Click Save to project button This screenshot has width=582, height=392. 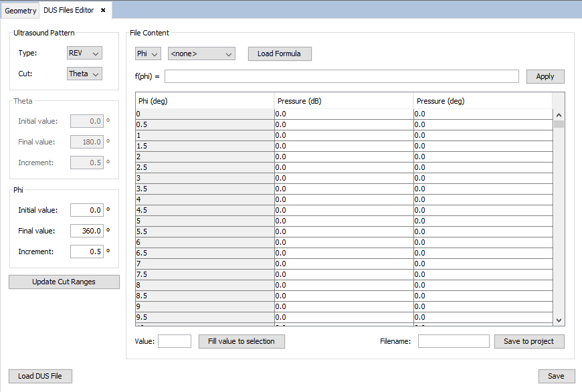pyautogui.click(x=528, y=341)
